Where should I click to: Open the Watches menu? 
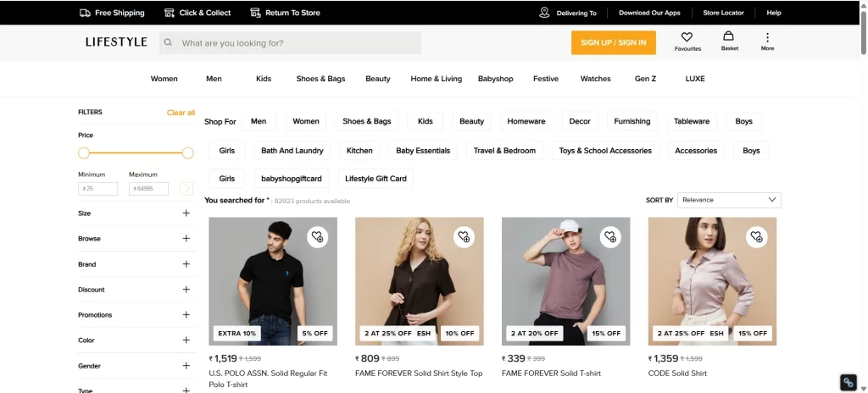coord(595,79)
